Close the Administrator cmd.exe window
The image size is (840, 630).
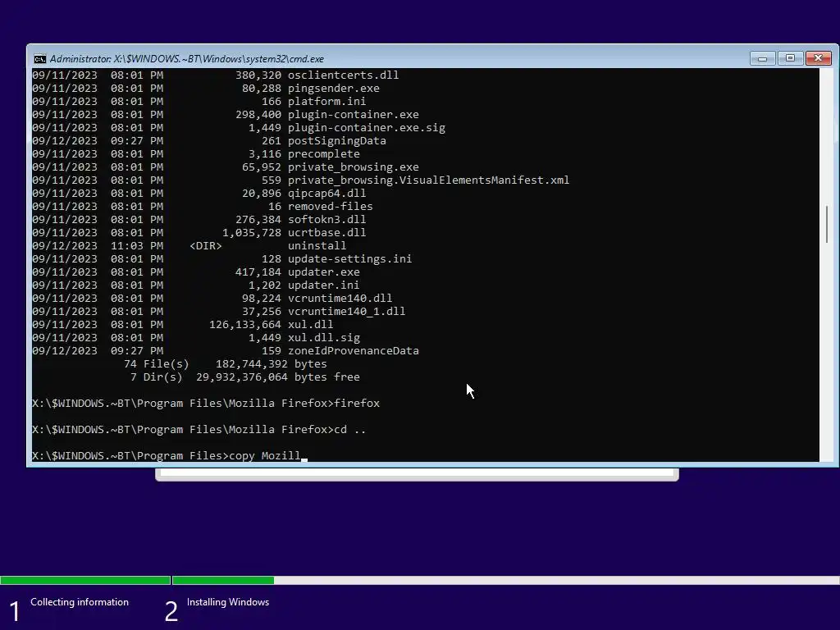818,58
